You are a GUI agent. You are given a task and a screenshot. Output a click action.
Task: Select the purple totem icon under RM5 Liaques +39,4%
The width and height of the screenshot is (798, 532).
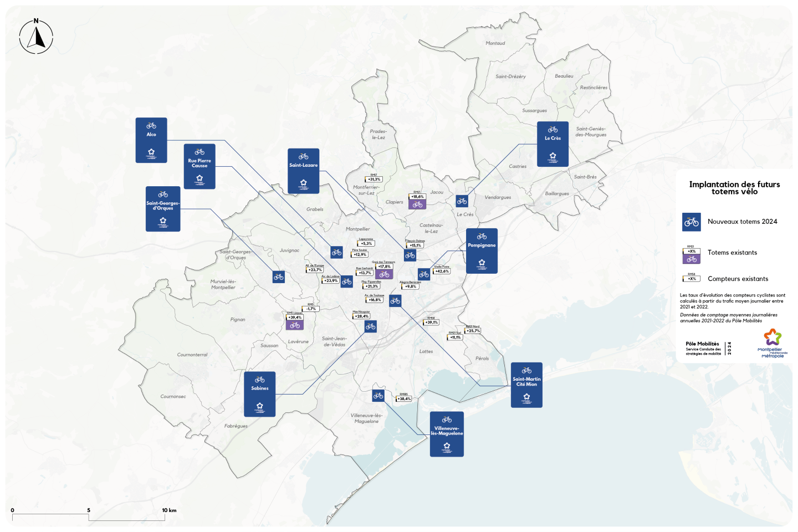tap(295, 325)
